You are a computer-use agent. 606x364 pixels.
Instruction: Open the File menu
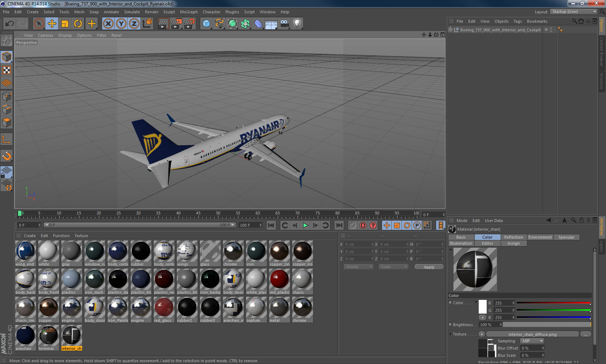pos(6,12)
